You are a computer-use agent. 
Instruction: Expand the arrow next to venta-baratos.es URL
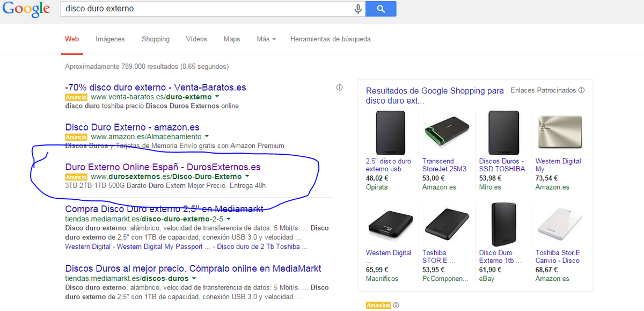[x=217, y=97]
